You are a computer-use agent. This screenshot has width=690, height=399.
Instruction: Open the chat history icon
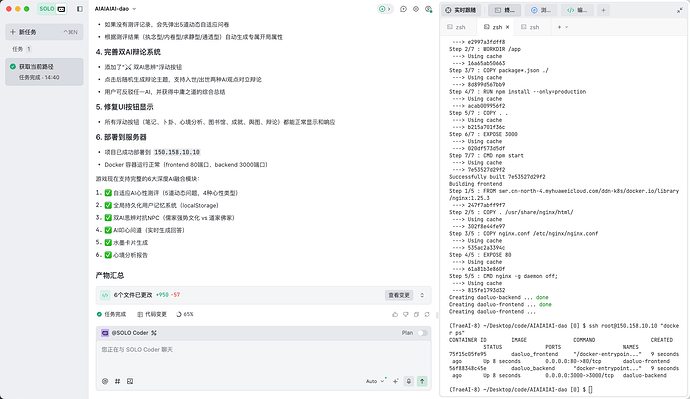(x=403, y=9)
